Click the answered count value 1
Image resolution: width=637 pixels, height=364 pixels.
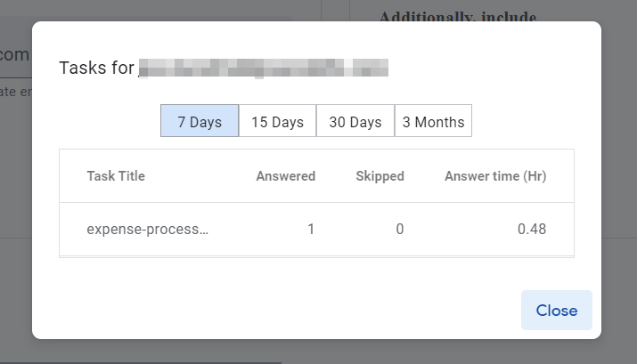pos(311,229)
